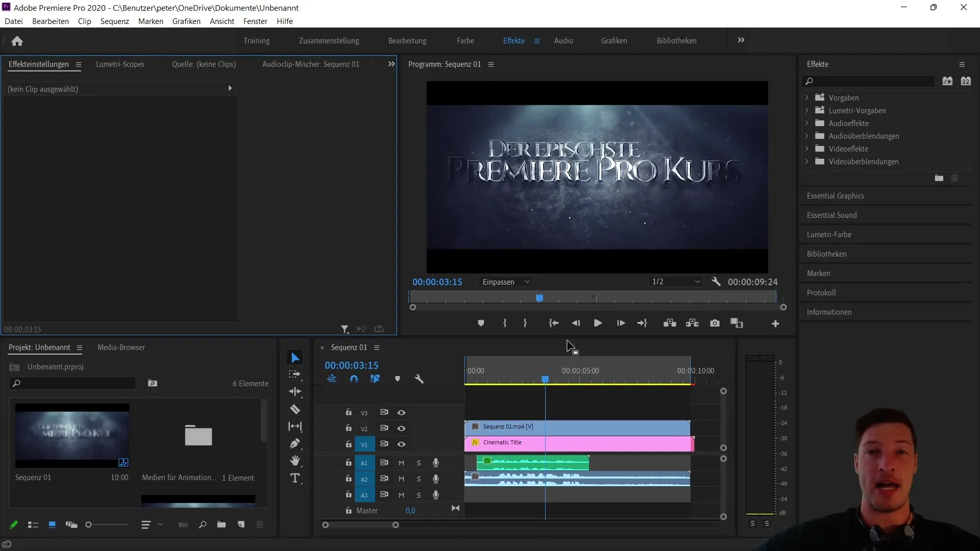Click the Type tool in toolbar
Viewport: 980px width, 551px height.
296,479
